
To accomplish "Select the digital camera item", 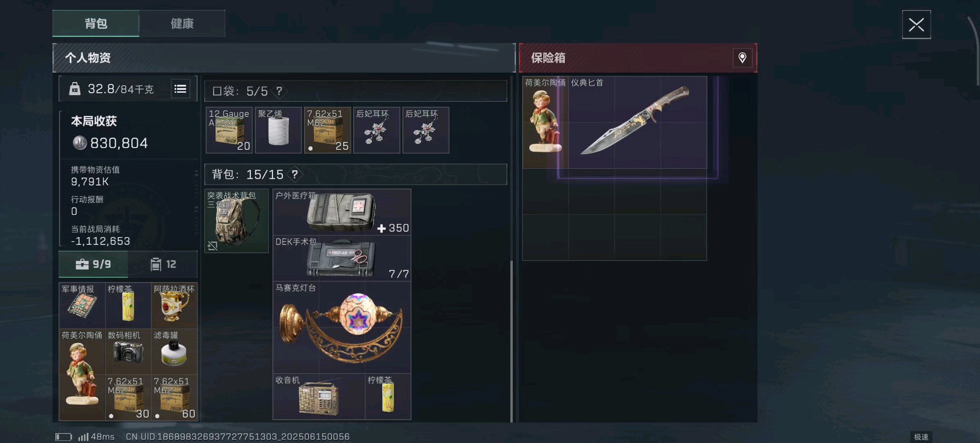I will pyautogui.click(x=128, y=352).
